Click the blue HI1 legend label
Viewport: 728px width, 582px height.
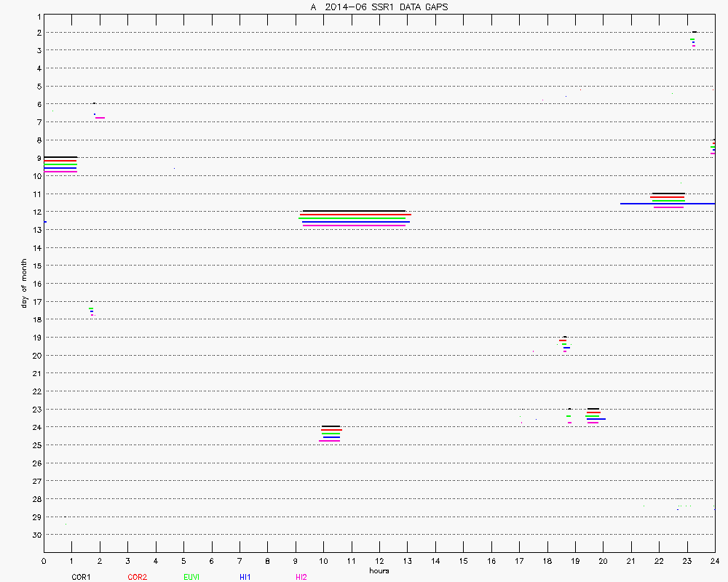tap(245, 577)
